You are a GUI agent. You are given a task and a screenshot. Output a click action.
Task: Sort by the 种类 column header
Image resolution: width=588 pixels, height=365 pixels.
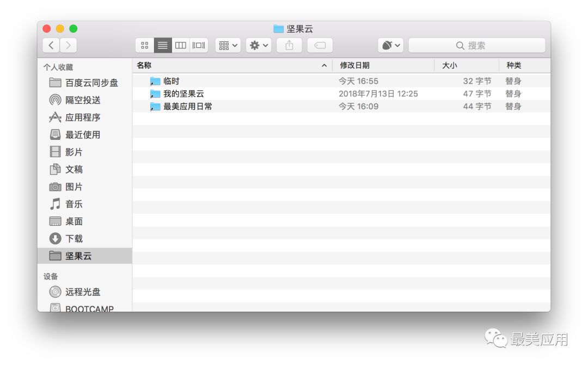(525, 65)
